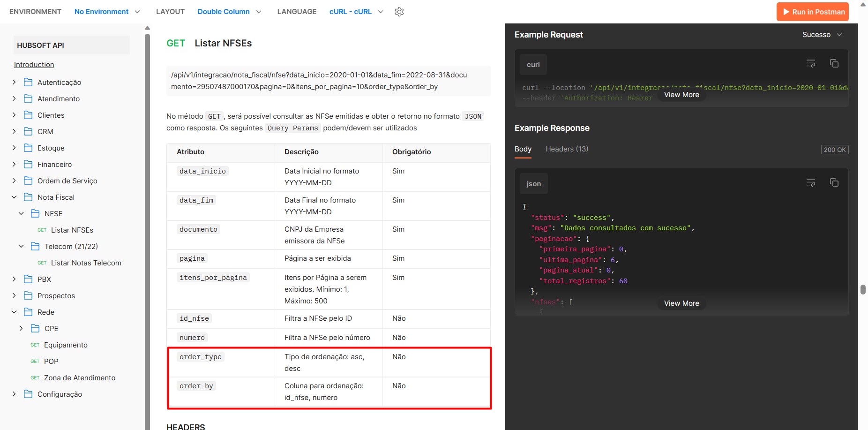This screenshot has height=430, width=868.
Task: Expand the CPE subfolder
Action: point(21,328)
